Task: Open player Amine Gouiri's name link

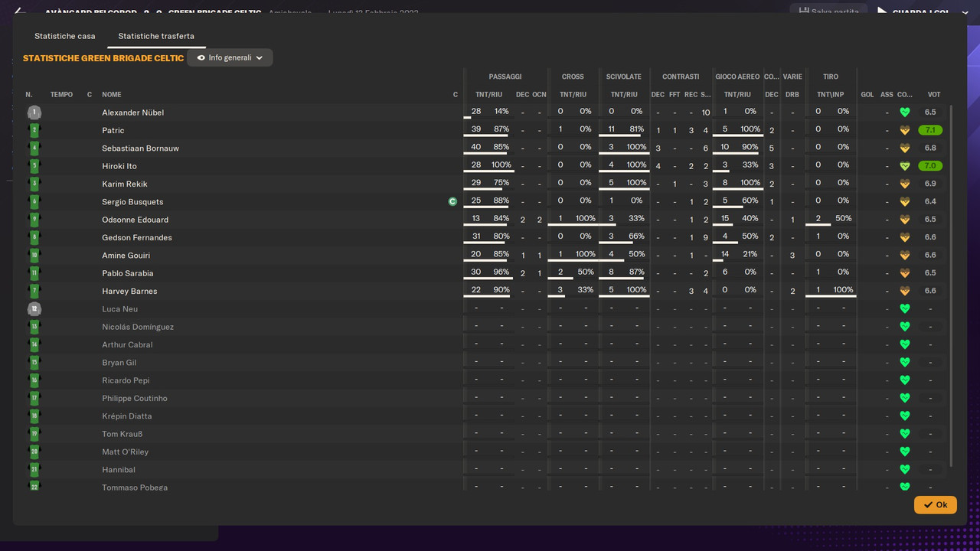Action: [126, 256]
